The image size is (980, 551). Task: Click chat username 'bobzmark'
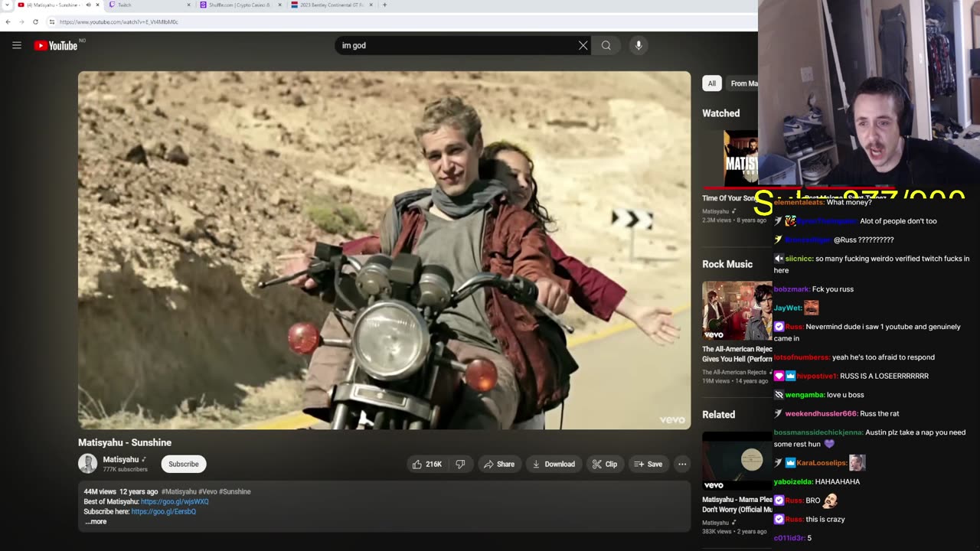pyautogui.click(x=792, y=289)
